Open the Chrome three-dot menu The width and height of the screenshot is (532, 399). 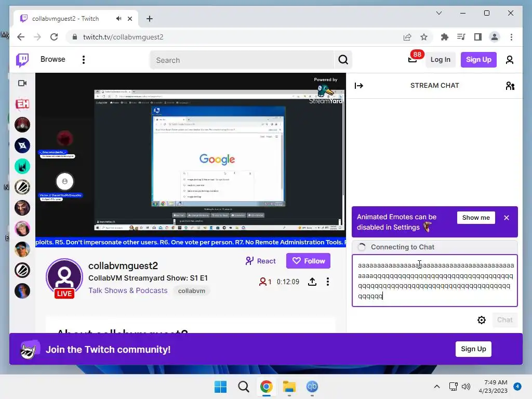[511, 37]
